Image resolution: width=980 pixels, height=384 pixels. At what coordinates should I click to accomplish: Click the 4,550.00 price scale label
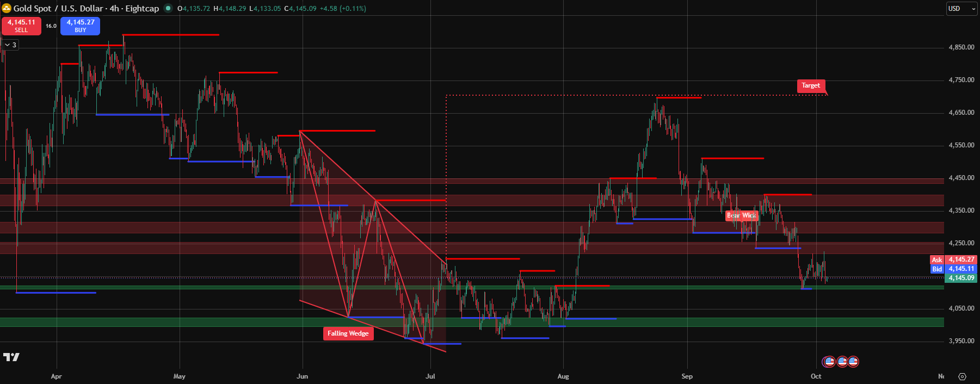[x=961, y=145]
